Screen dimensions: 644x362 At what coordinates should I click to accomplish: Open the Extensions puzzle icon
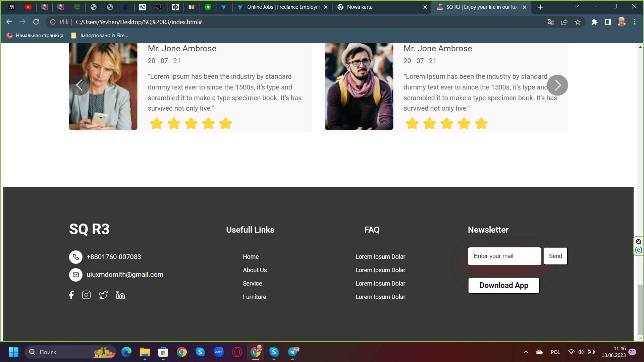pyautogui.click(x=594, y=22)
